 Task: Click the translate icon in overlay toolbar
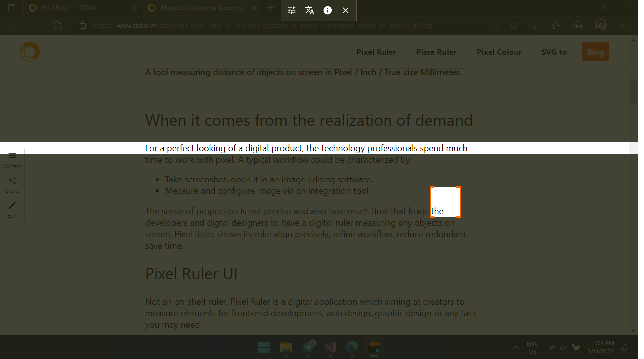310,10
